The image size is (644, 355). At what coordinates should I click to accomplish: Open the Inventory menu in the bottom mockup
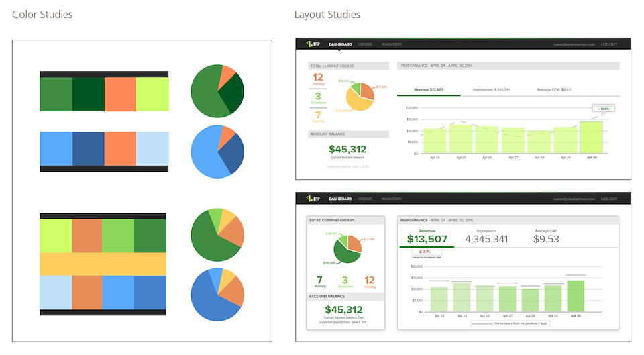392,199
